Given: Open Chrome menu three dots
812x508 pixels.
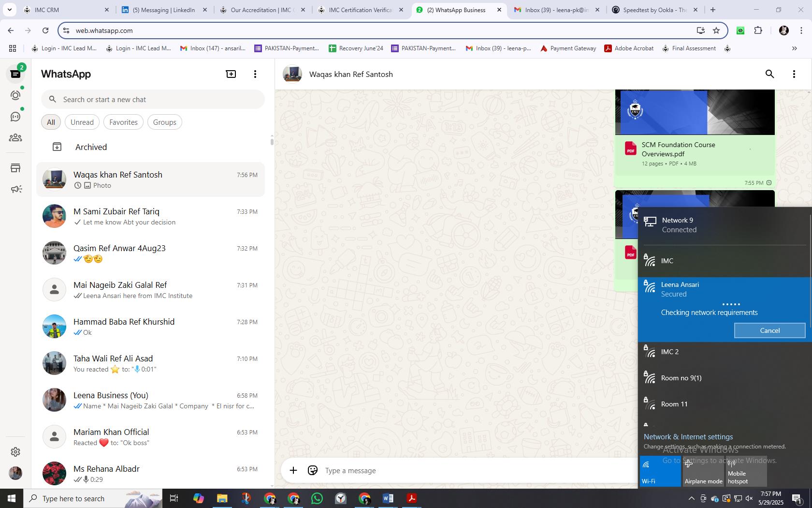Looking at the screenshot, I should pyautogui.click(x=801, y=30).
